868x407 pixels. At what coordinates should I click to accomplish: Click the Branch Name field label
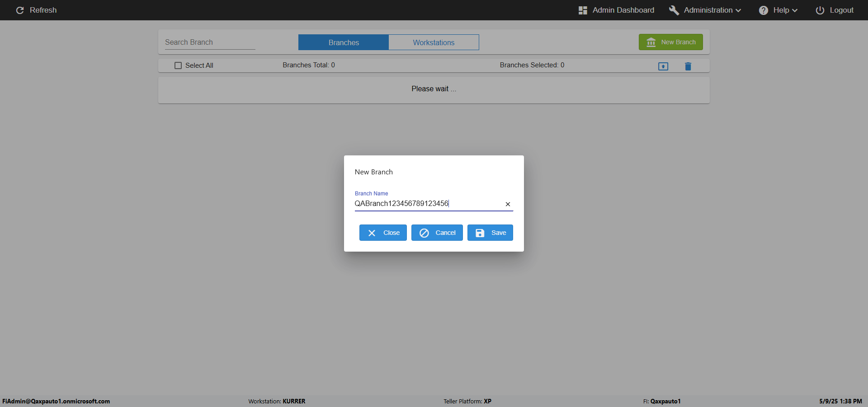371,193
